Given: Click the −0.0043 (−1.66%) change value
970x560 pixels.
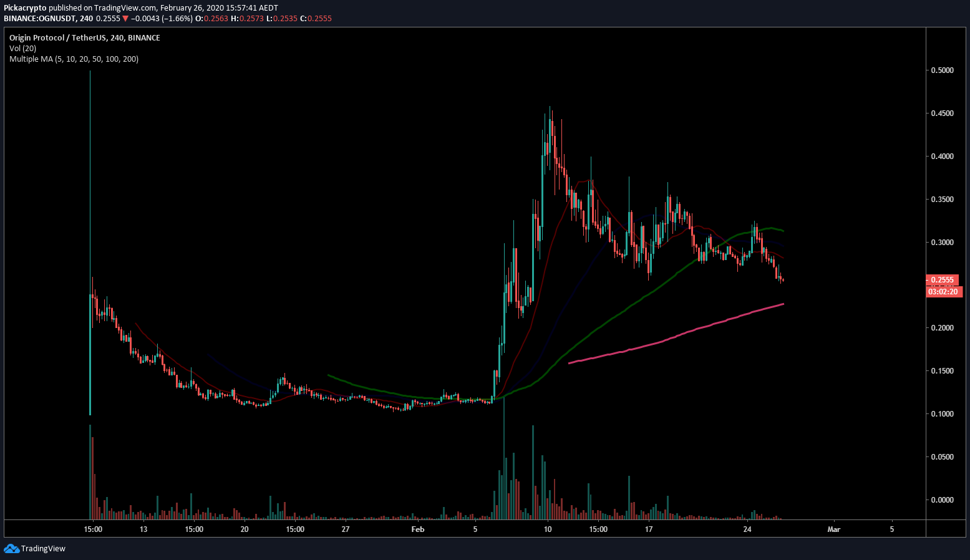Looking at the screenshot, I should [x=162, y=19].
